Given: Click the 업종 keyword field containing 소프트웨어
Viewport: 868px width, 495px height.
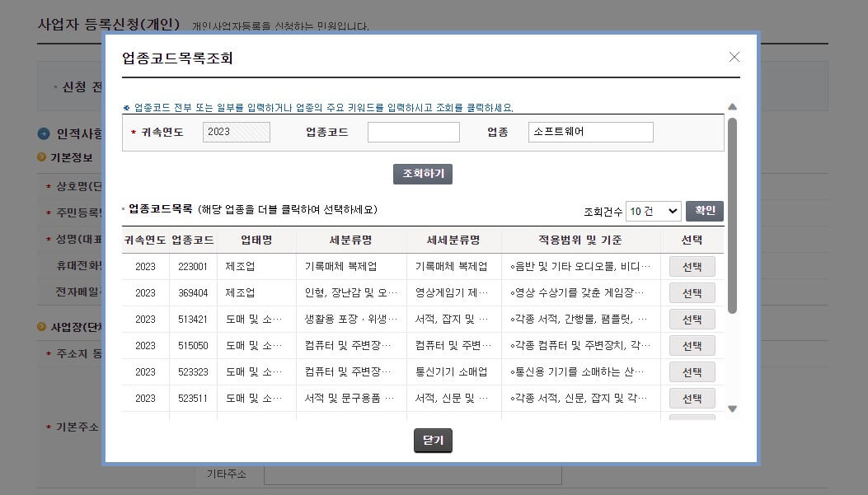Looking at the screenshot, I should [x=590, y=133].
